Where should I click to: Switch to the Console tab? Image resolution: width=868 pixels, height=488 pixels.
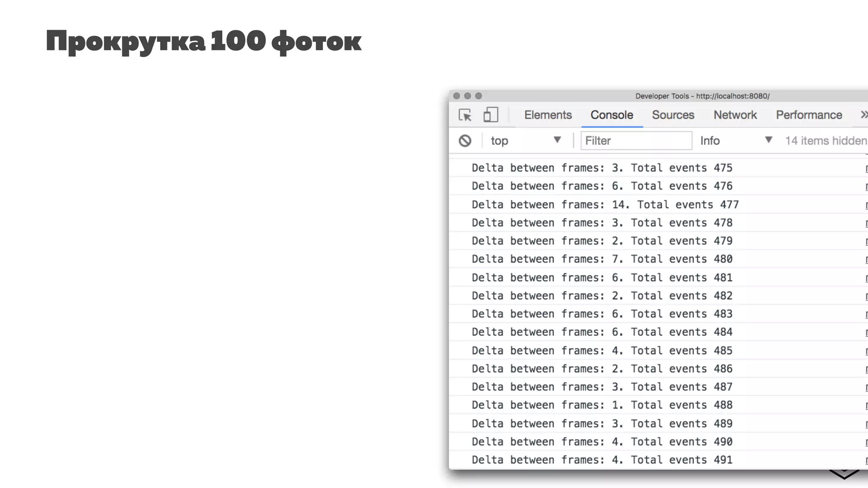[x=612, y=115]
